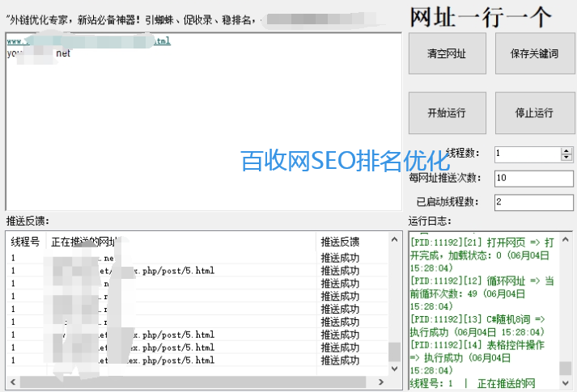
Task: Click the first 推送成功 cell in the table
Action: (x=340, y=258)
